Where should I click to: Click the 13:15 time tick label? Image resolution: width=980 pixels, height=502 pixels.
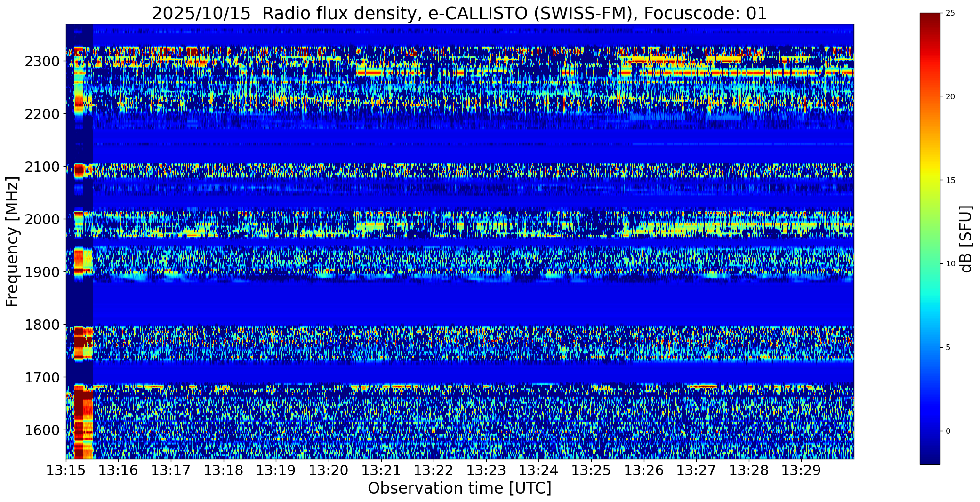pos(66,470)
